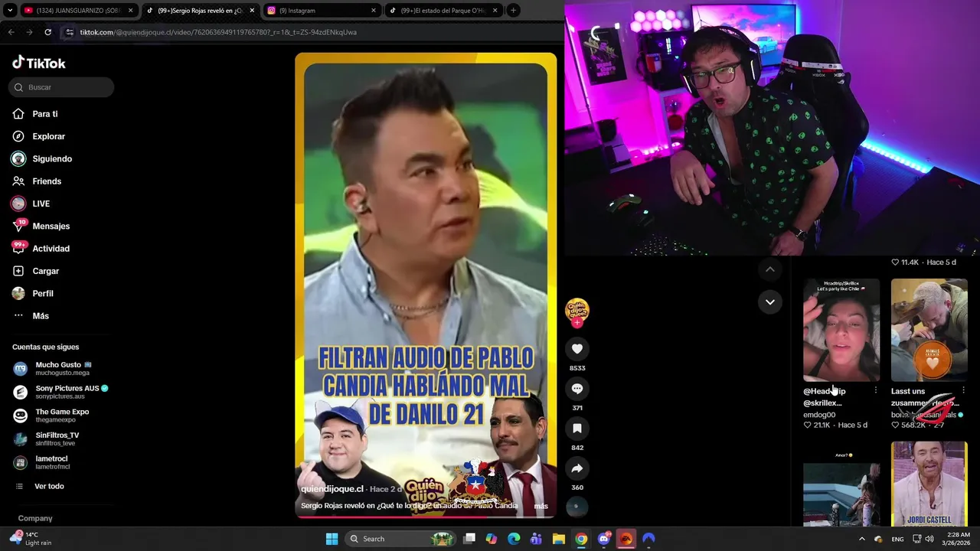This screenshot has width=980, height=551.
Task: Go to Para ti feed
Action: tap(45, 114)
